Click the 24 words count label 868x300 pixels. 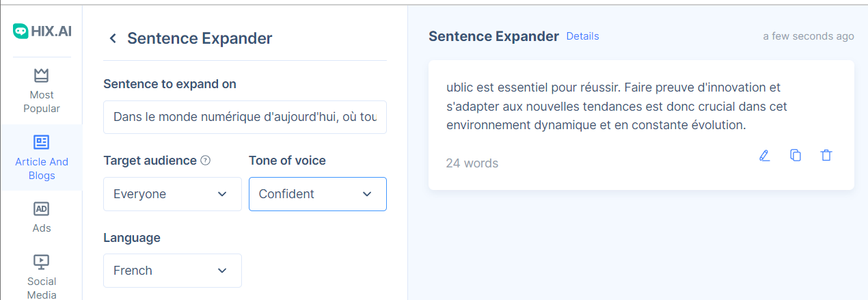pos(472,163)
